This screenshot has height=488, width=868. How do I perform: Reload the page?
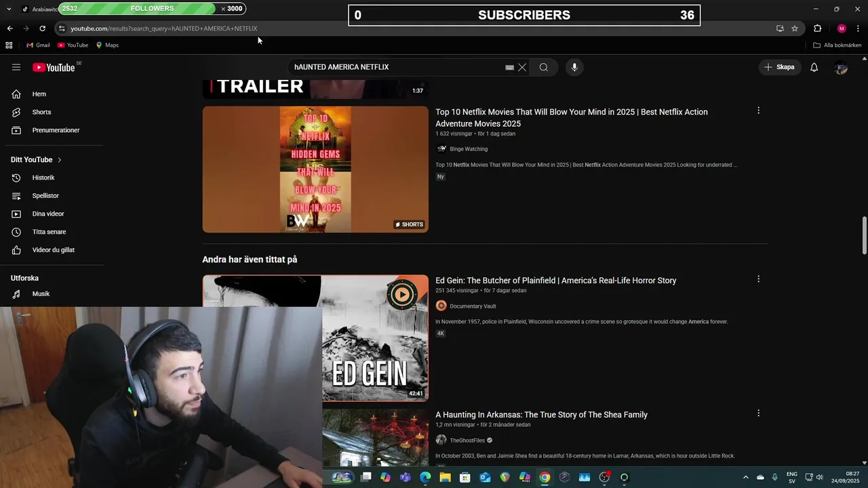42,28
